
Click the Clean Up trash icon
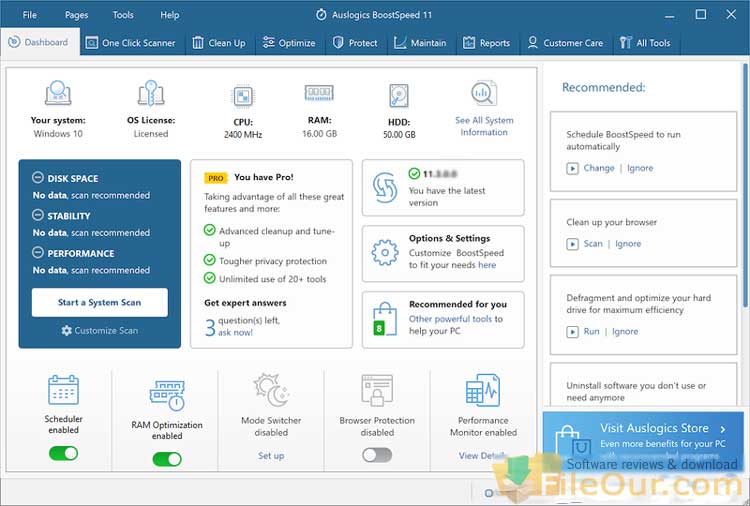[x=198, y=43]
